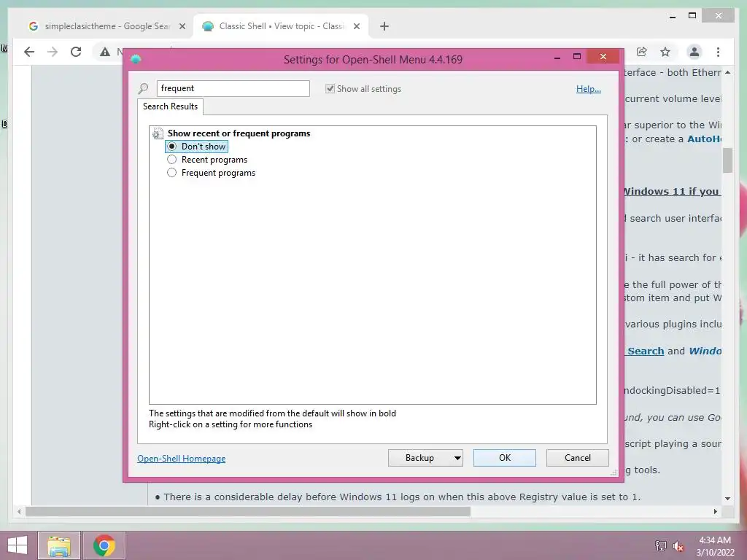This screenshot has height=560, width=747.
Task: Reload the page in Chrome
Action: click(x=76, y=52)
